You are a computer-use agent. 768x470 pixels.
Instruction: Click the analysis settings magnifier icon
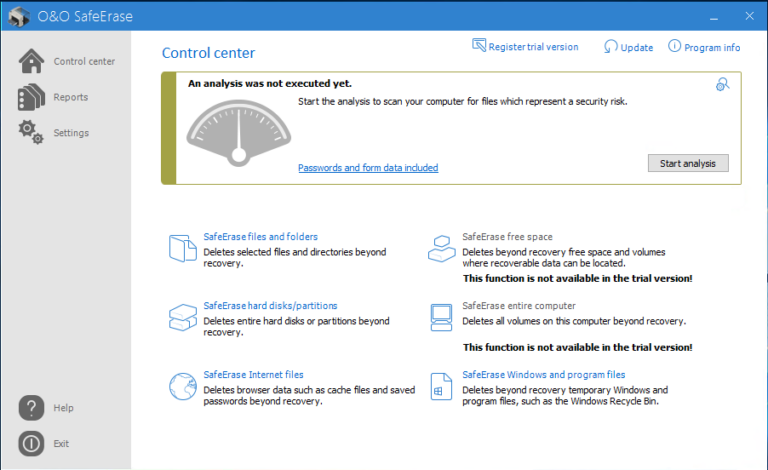point(722,84)
